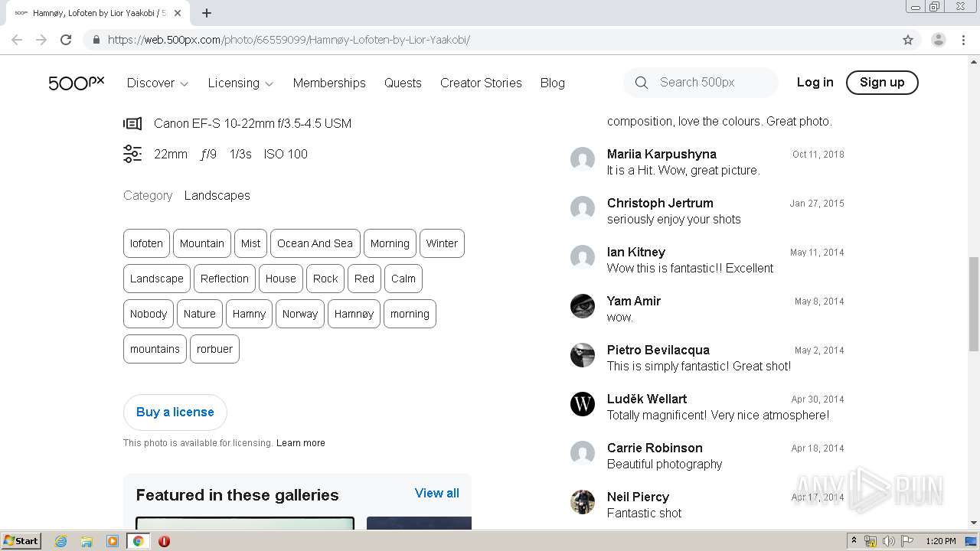980x551 pixels.
Task: Close the Hamnøy, Lofoten browser tab
Action: (178, 13)
